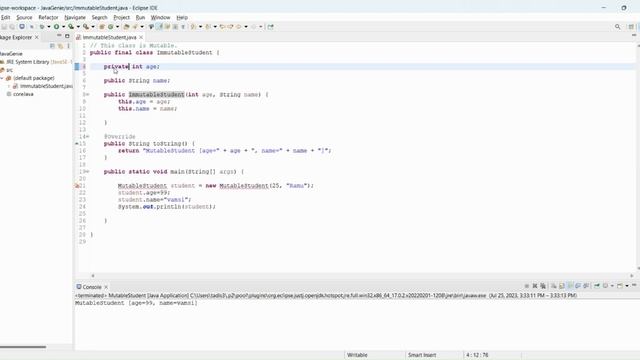The width and height of the screenshot is (640, 360).
Task: Click the Writable status bar entry
Action: (x=357, y=355)
